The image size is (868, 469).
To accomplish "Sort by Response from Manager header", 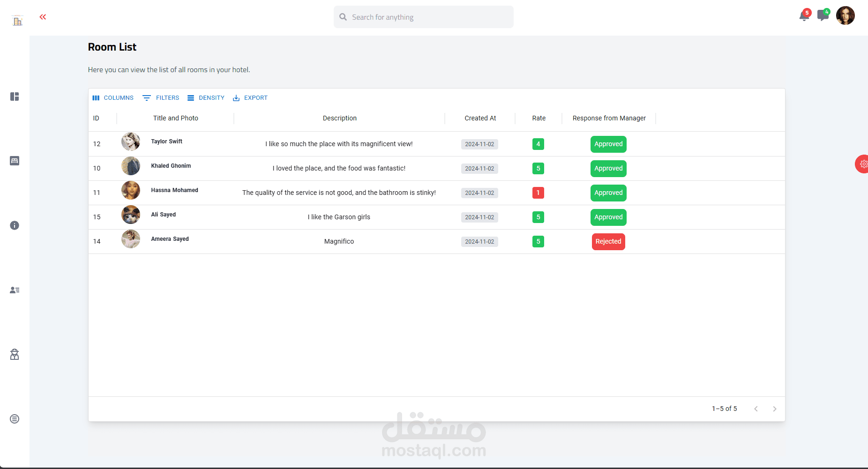I will click(x=609, y=118).
